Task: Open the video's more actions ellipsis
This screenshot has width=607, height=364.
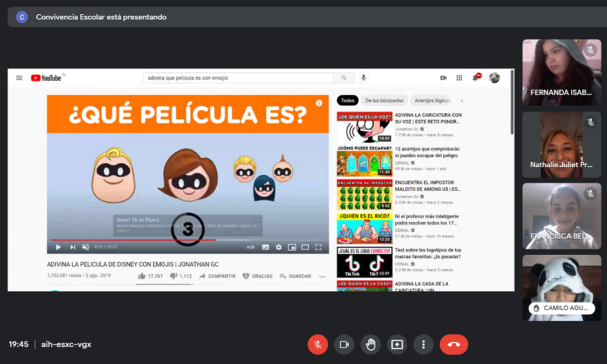Action: (322, 276)
